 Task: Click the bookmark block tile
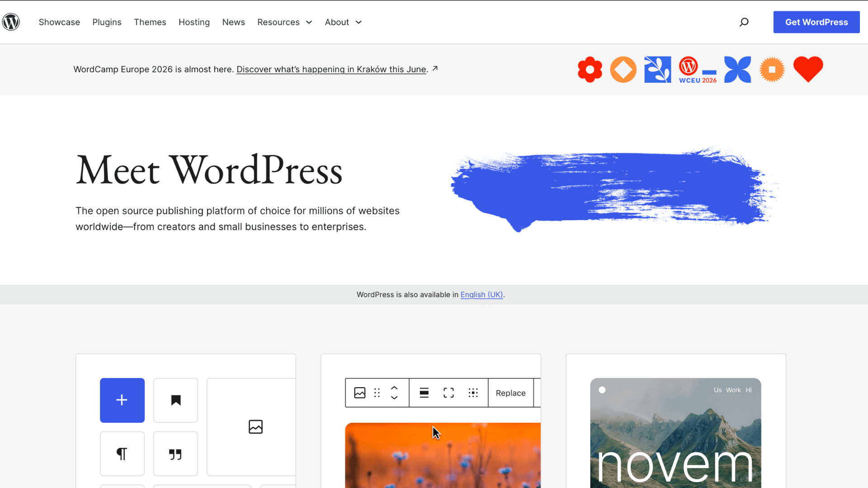point(175,400)
